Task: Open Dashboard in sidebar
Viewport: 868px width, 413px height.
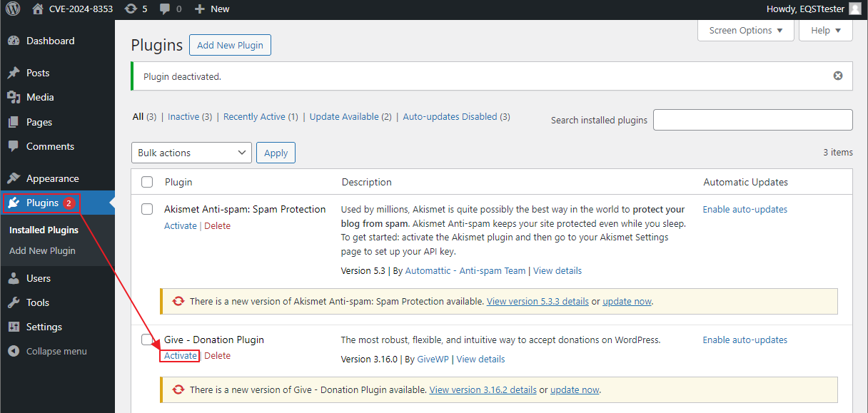Action: click(x=50, y=41)
